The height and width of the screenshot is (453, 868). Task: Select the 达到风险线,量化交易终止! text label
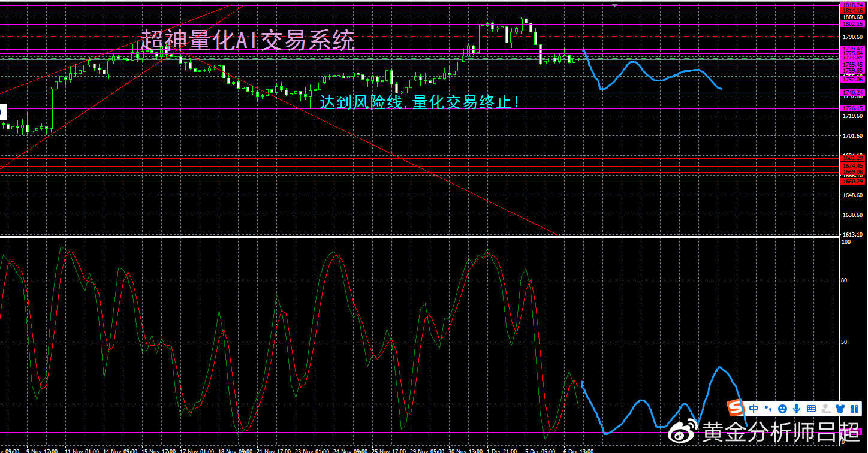click(420, 102)
